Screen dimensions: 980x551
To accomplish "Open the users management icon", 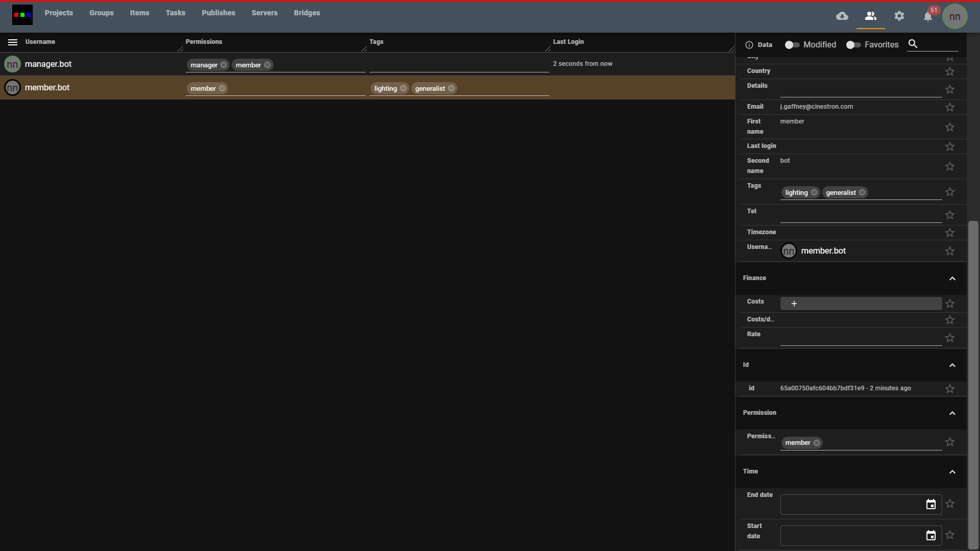I will [x=871, y=16].
